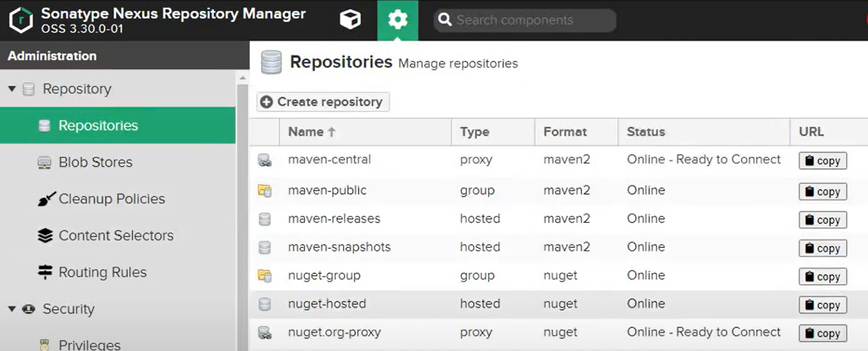Click the hosted type of nuget-hosted

tap(480, 304)
